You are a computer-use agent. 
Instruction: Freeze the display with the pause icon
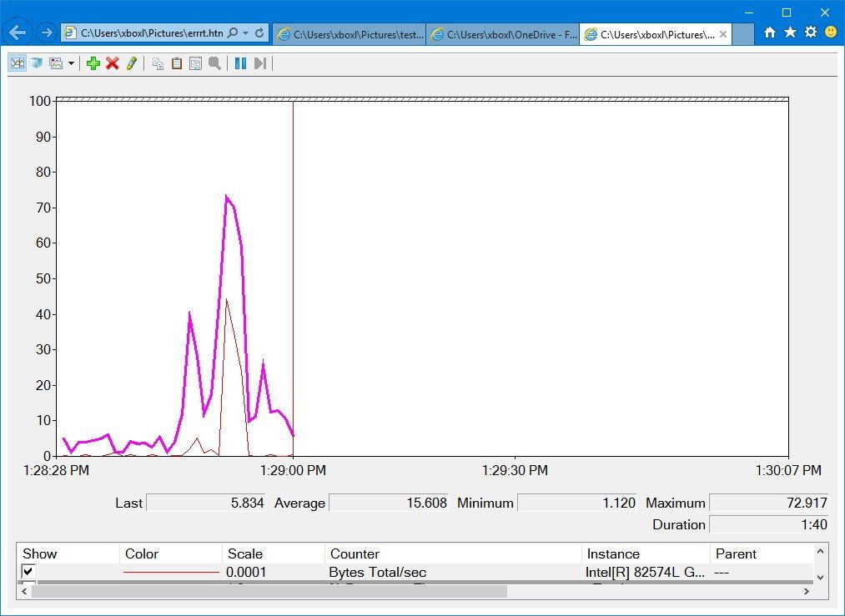239,63
